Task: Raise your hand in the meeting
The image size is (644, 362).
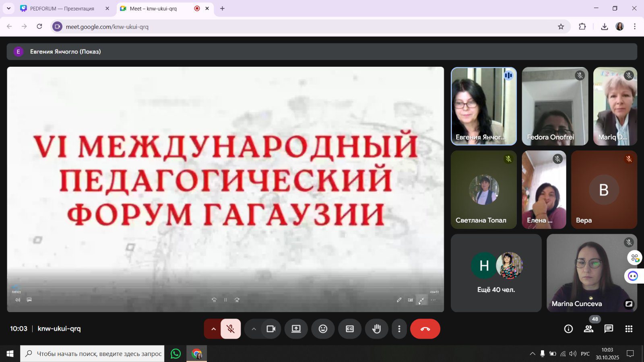Action: coord(376,329)
